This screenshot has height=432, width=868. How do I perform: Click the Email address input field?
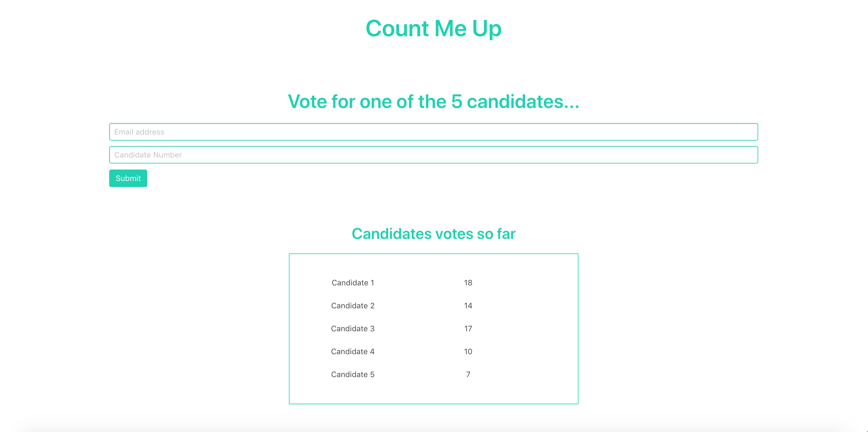pos(433,132)
